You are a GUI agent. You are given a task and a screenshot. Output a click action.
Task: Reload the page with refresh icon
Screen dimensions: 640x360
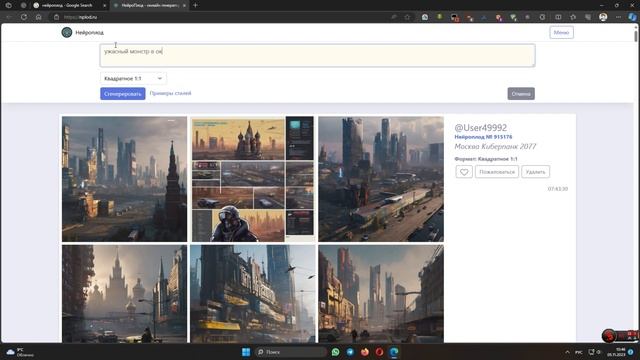tap(24, 17)
